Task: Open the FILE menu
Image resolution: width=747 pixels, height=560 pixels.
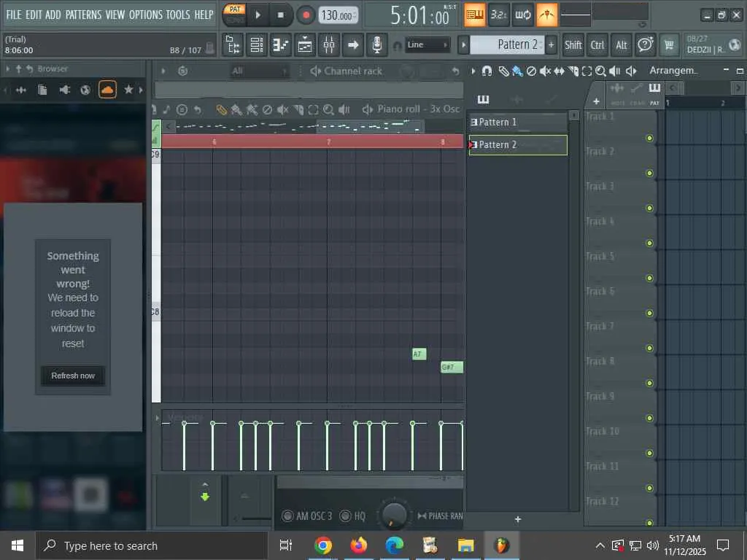Action: (14, 15)
